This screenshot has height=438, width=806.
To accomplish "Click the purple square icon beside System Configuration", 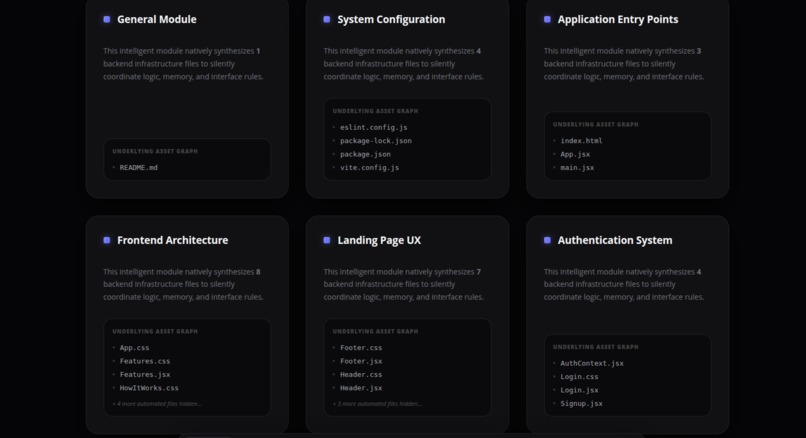I will (x=326, y=20).
